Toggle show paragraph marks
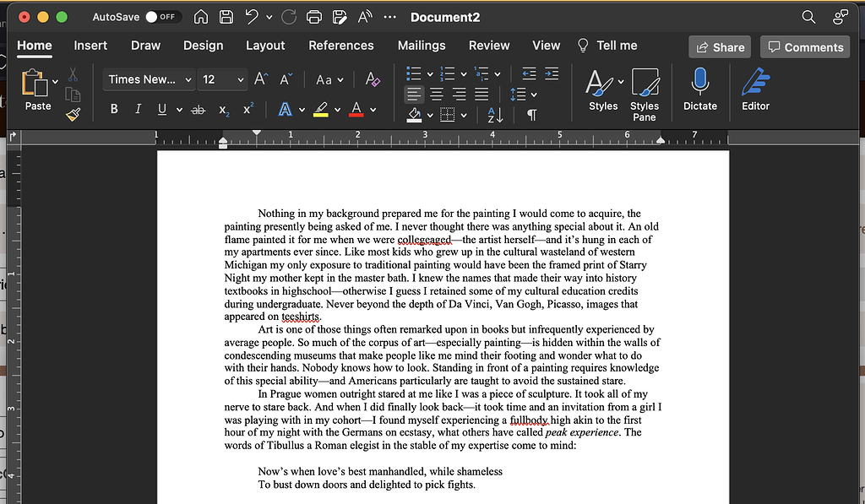 click(x=532, y=115)
